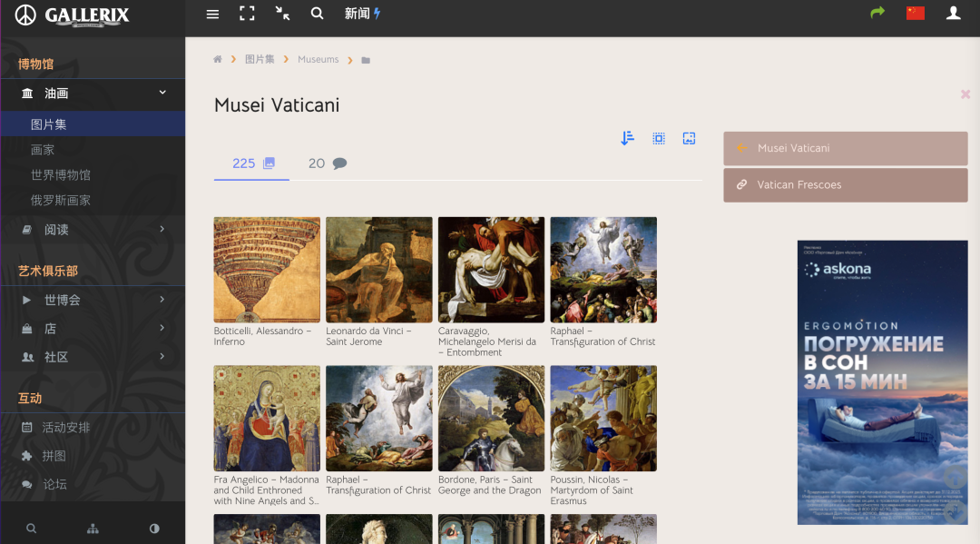Click the sidebar bottom sitemap icon
The width and height of the screenshot is (980, 544).
pos(93,529)
